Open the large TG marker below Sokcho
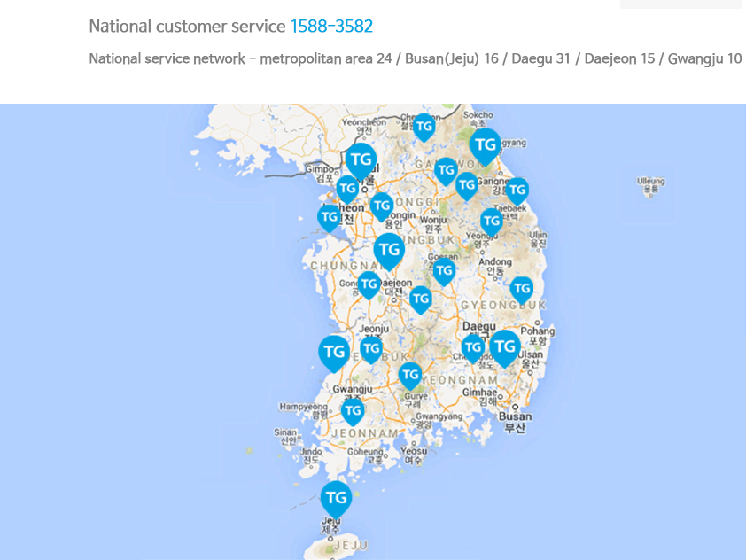The height and width of the screenshot is (560, 746). 486,146
